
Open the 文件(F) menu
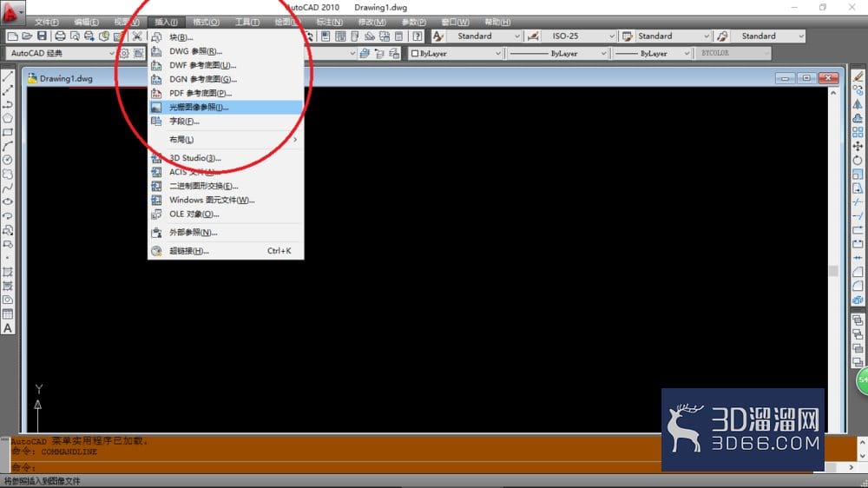tap(47, 23)
